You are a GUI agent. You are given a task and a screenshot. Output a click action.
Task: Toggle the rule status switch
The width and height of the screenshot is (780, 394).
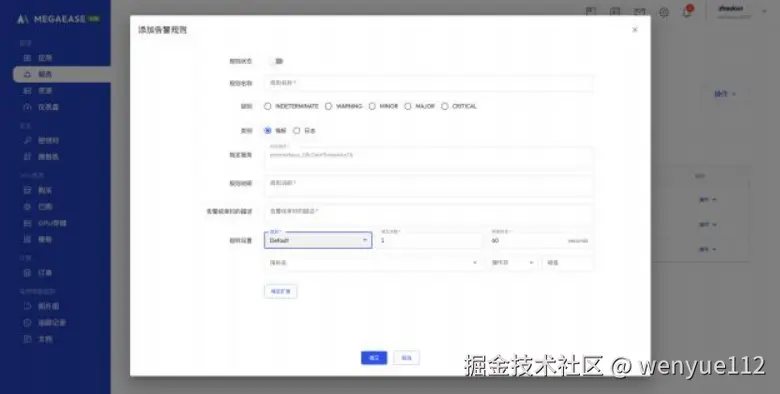(278, 61)
